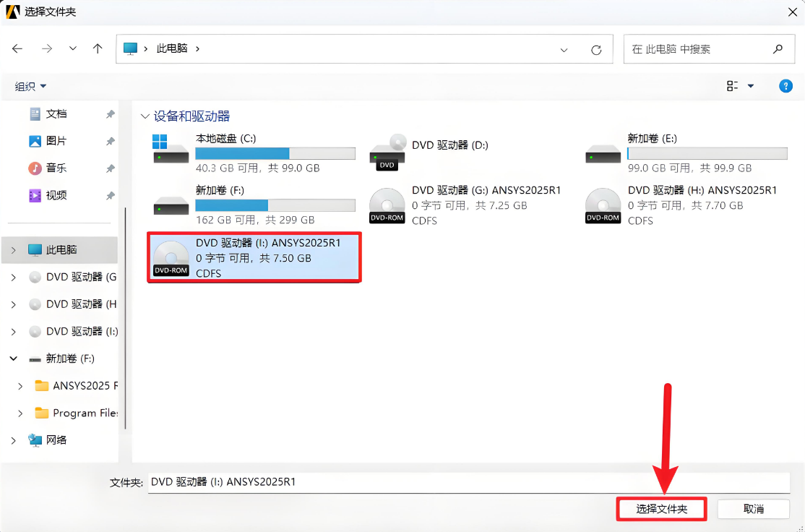Open chevron after 此电脑 breadcrumb
Image resolution: width=805 pixels, height=532 pixels.
[x=198, y=49]
